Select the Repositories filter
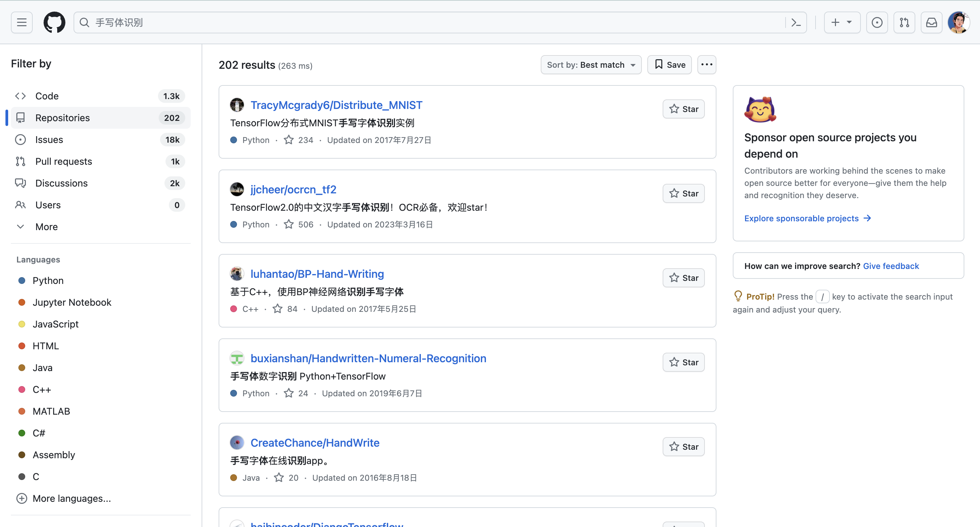This screenshot has height=527, width=980. point(100,118)
